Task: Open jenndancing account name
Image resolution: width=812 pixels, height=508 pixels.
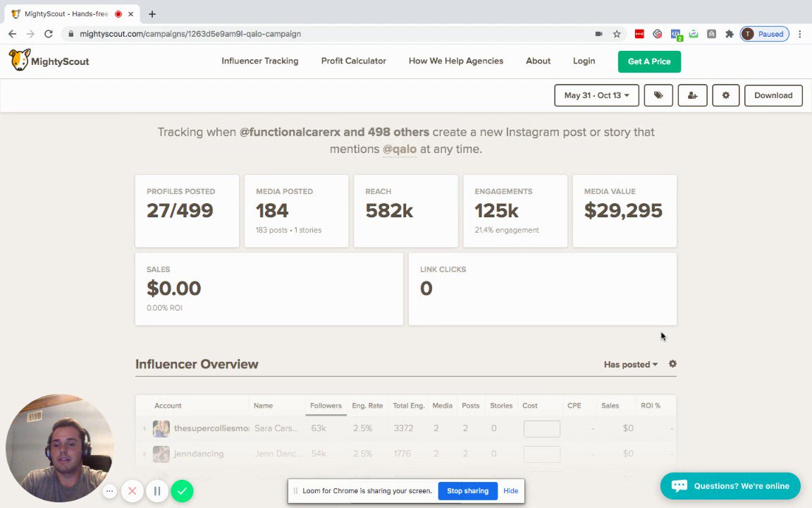Action: coord(199,454)
